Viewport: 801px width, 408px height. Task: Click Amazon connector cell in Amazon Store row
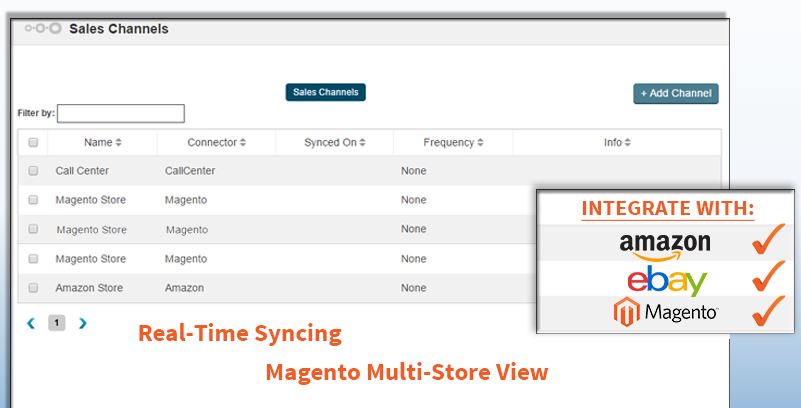click(x=184, y=288)
